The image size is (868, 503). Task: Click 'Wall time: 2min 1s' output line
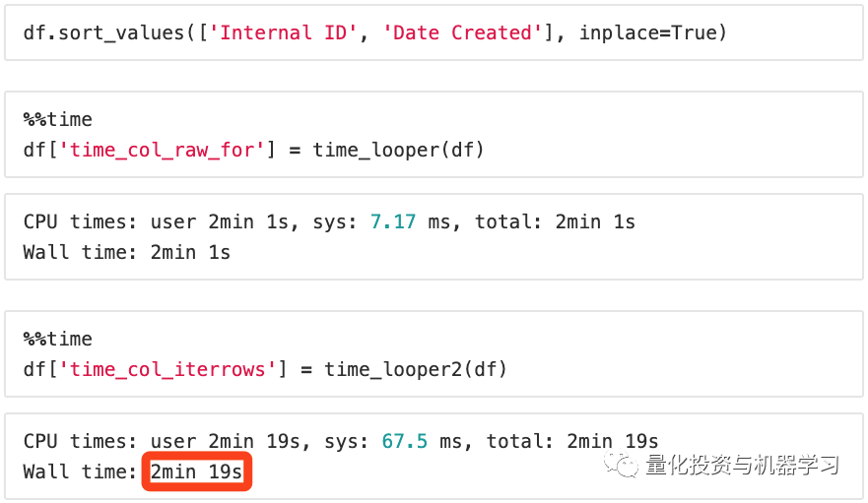[x=126, y=252]
